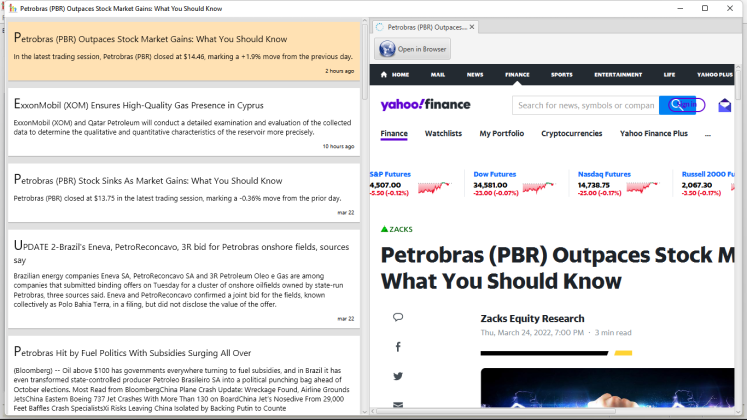The width and height of the screenshot is (747, 420).
Task: Select the Cryptocurrencies tab
Action: [x=572, y=133]
